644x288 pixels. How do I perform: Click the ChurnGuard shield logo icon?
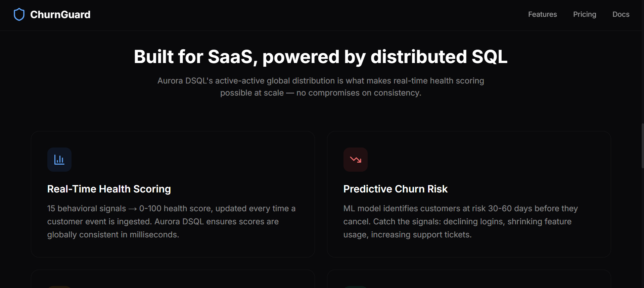click(x=19, y=14)
